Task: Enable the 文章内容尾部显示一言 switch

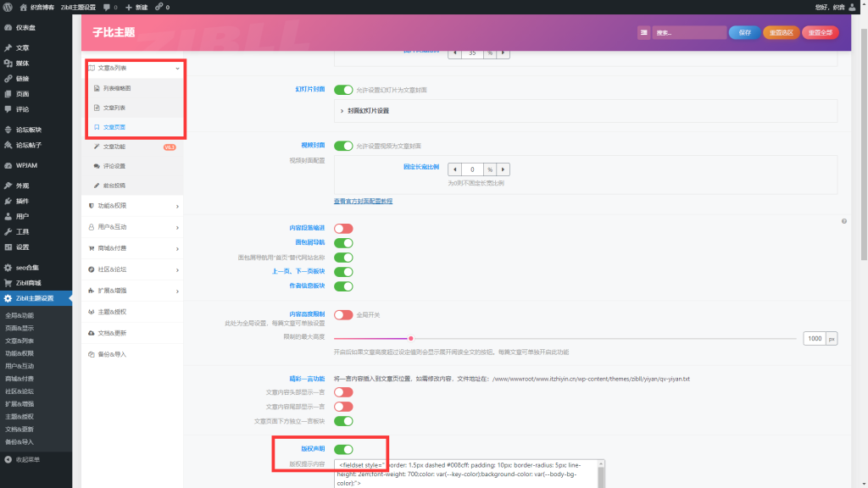Action: 343,407
